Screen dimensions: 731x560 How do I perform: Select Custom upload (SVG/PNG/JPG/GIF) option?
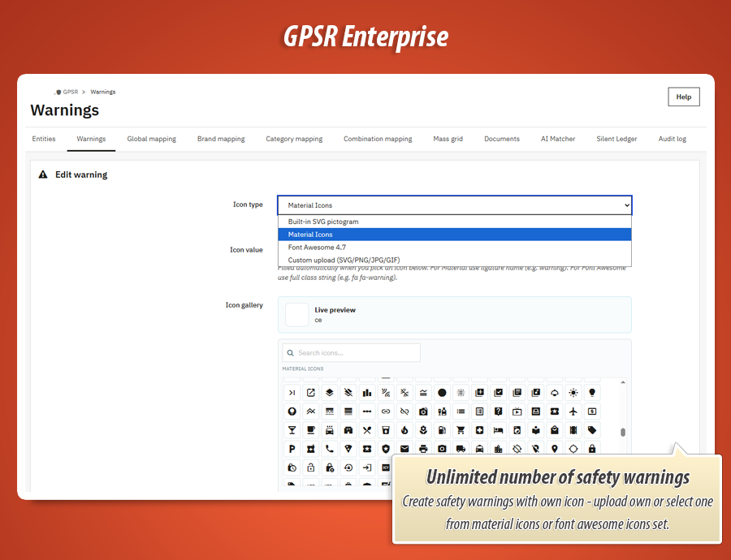[x=455, y=260]
